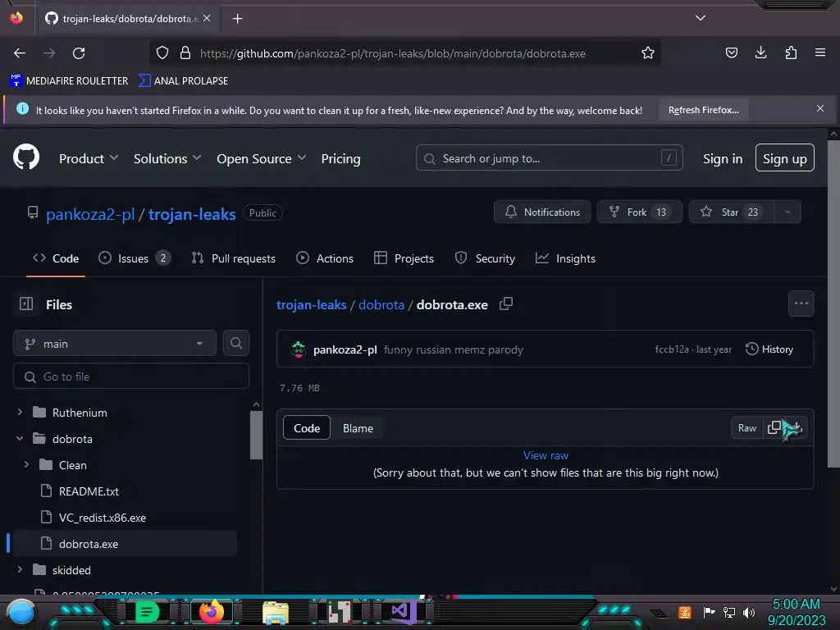Expand the Open Source menu
840x630 pixels.
(261, 158)
